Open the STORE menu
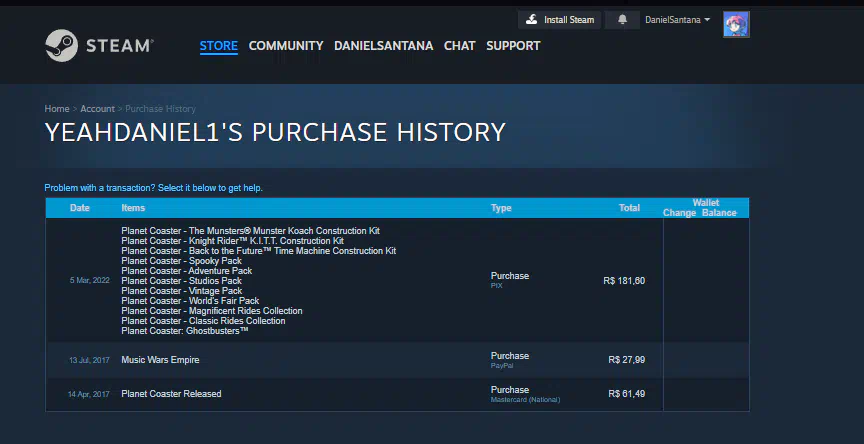 [x=219, y=46]
